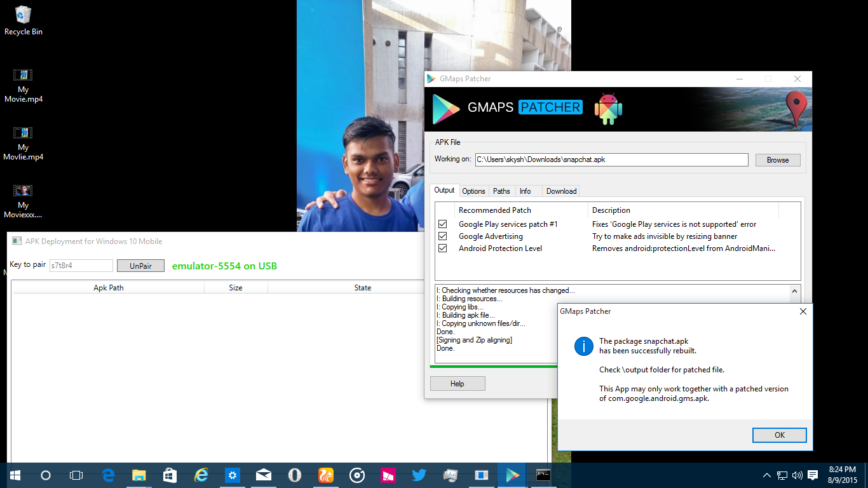Click the green progress bar in GMaps Patcher

[x=494, y=367]
